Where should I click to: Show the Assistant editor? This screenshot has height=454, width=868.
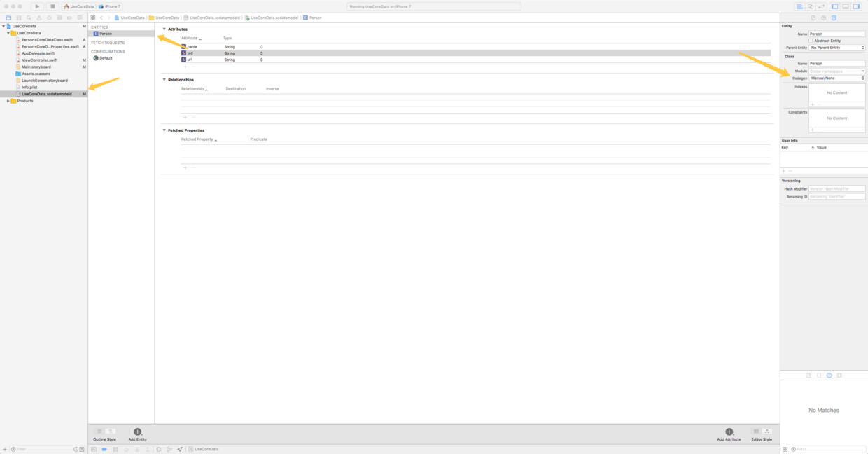pos(811,6)
